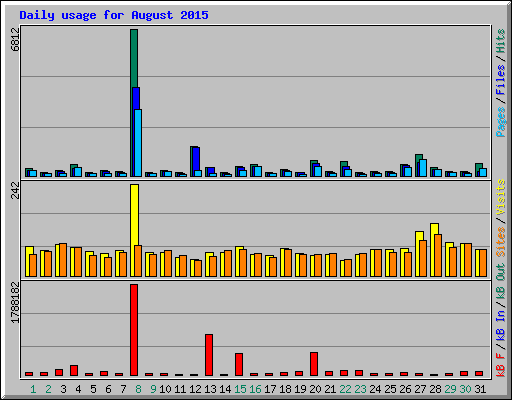This screenshot has height=400, width=512.
Task: Click day label 26 on the x-axis
Action: click(x=405, y=389)
